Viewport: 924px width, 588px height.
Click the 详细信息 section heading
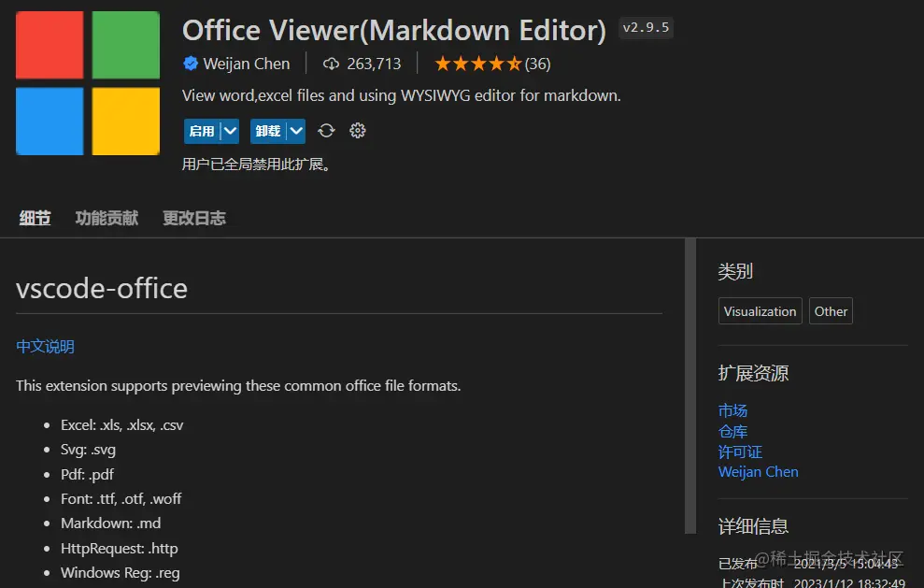click(x=753, y=525)
